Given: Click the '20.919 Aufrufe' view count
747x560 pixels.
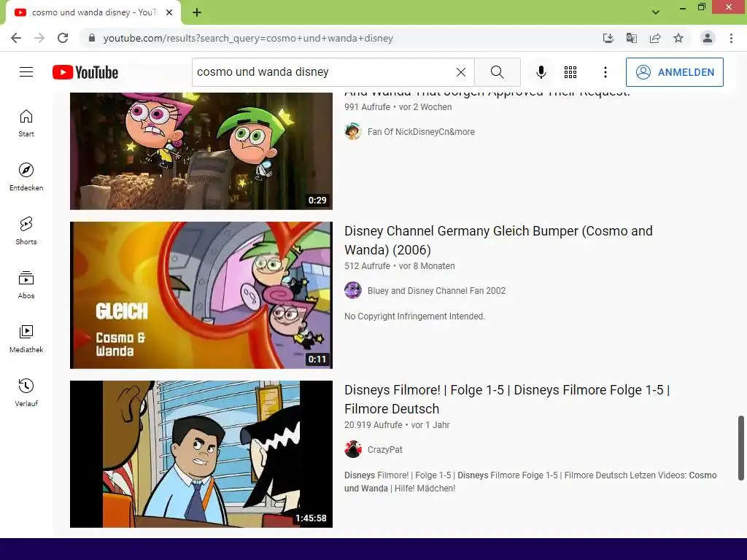Looking at the screenshot, I should click(x=373, y=425).
